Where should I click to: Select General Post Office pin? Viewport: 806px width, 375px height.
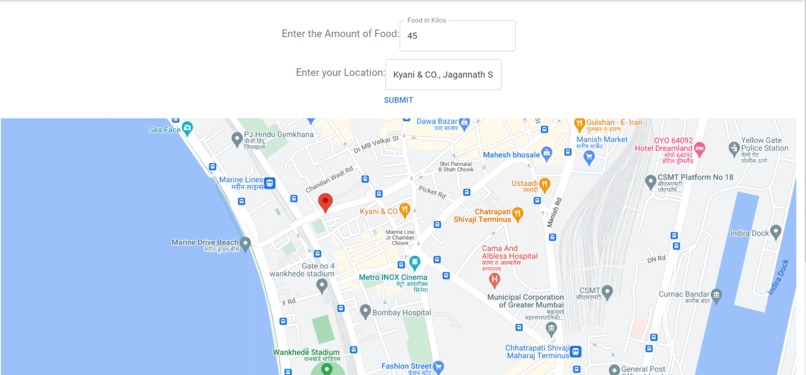click(x=614, y=370)
